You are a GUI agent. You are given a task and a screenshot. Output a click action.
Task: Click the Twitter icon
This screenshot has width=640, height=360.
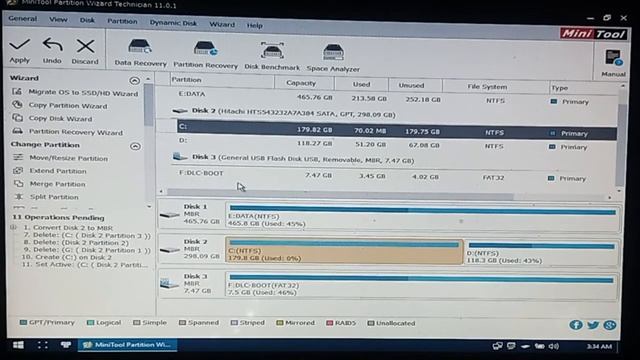point(593,325)
